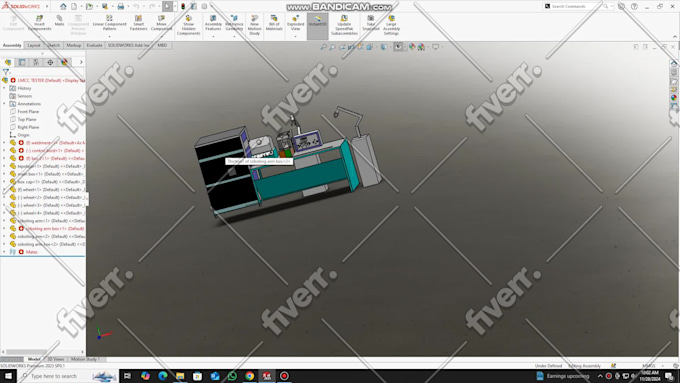Open WhatsApp from the taskbar
Image resolution: width=680 pixels, height=383 pixels.
[232, 376]
